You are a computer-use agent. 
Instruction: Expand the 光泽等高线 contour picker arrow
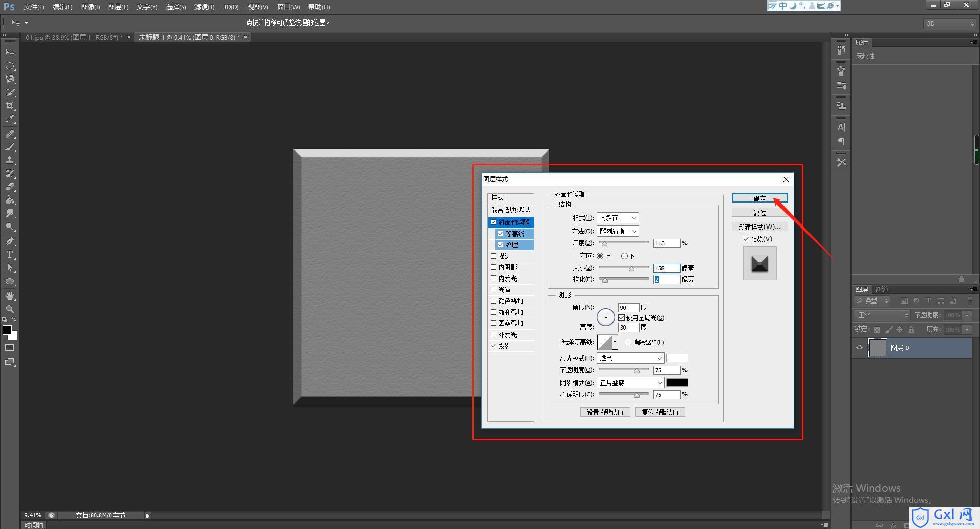615,342
